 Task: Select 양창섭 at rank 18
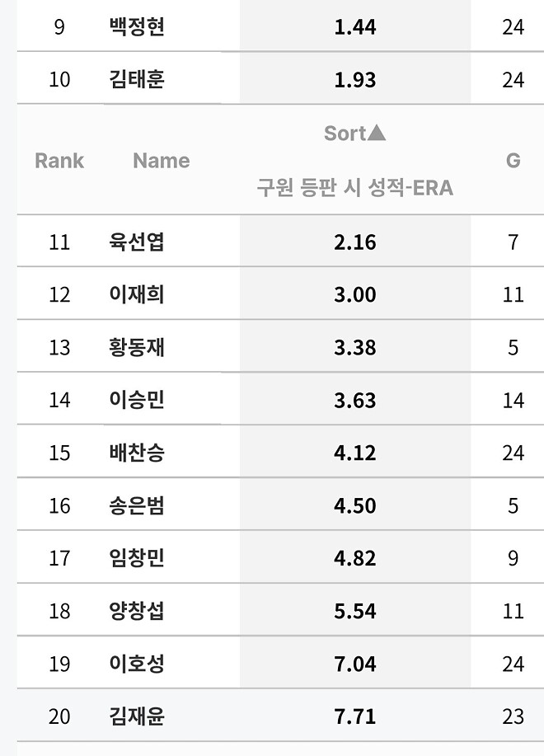pos(134,610)
